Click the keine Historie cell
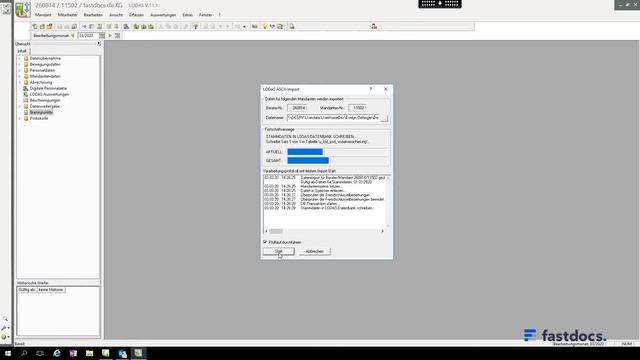 click(51, 290)
